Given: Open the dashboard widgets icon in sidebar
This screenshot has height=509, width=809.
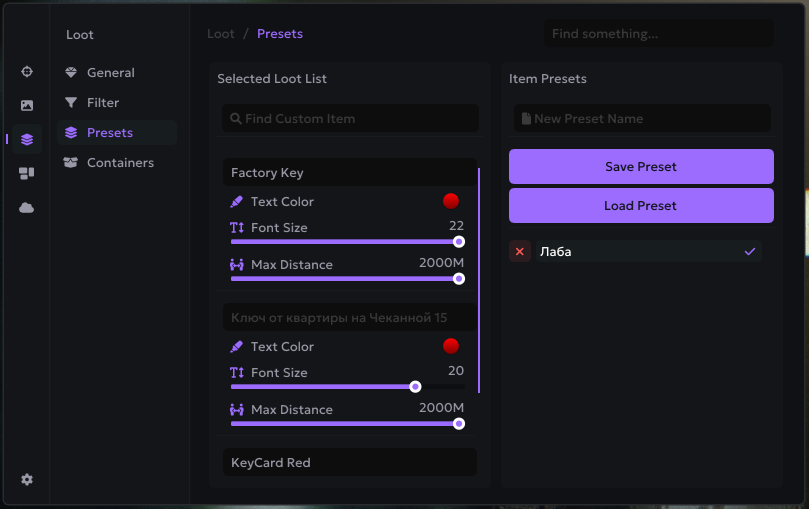Looking at the screenshot, I should click(27, 173).
